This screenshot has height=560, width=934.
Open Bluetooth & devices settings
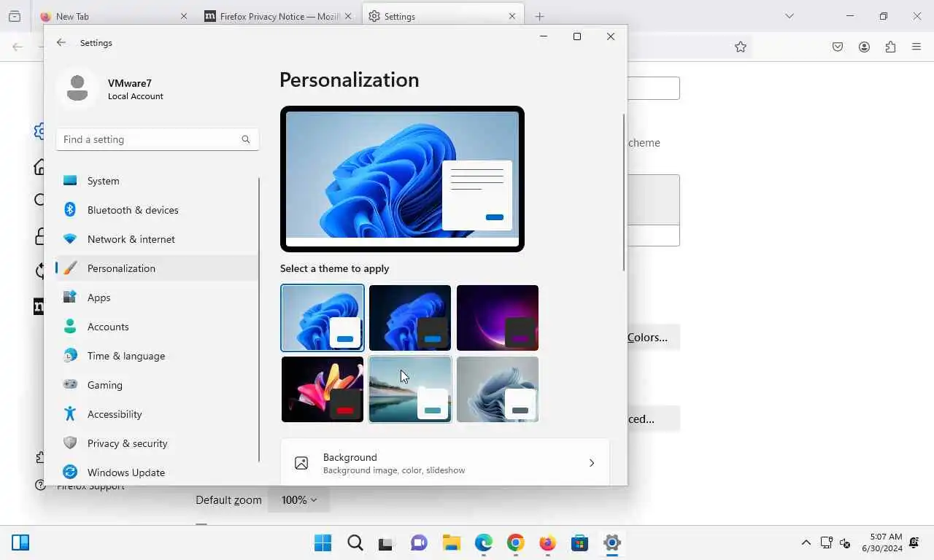pyautogui.click(x=157, y=210)
